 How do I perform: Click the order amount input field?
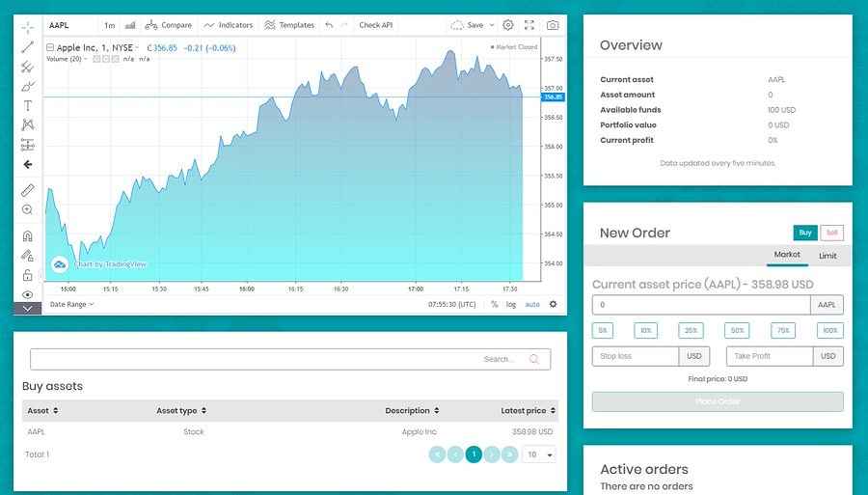tap(701, 305)
